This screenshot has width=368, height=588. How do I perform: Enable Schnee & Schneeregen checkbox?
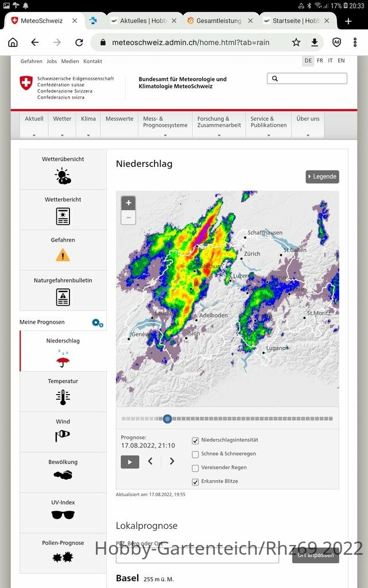(x=195, y=454)
